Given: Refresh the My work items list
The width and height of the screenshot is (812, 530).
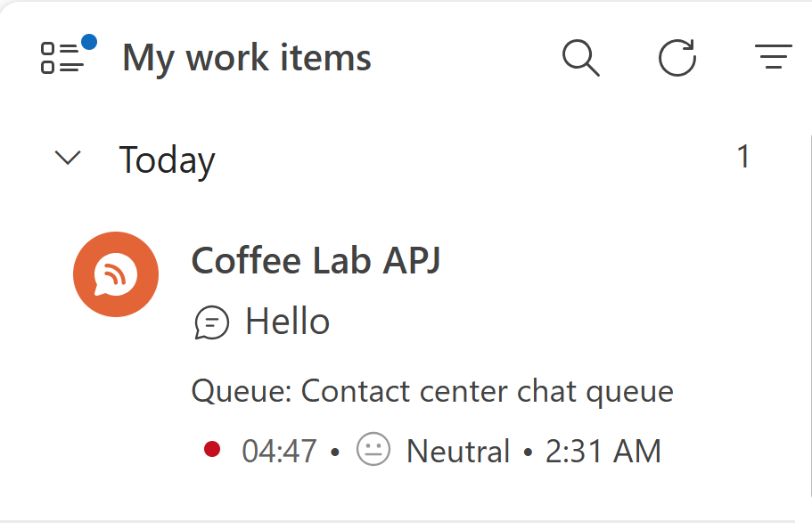Looking at the screenshot, I should 677,58.
